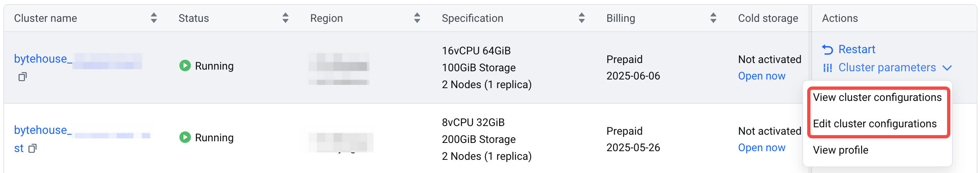Viewport: 980px width, 173px height.
Task: Restart the first cluster
Action: (x=857, y=50)
